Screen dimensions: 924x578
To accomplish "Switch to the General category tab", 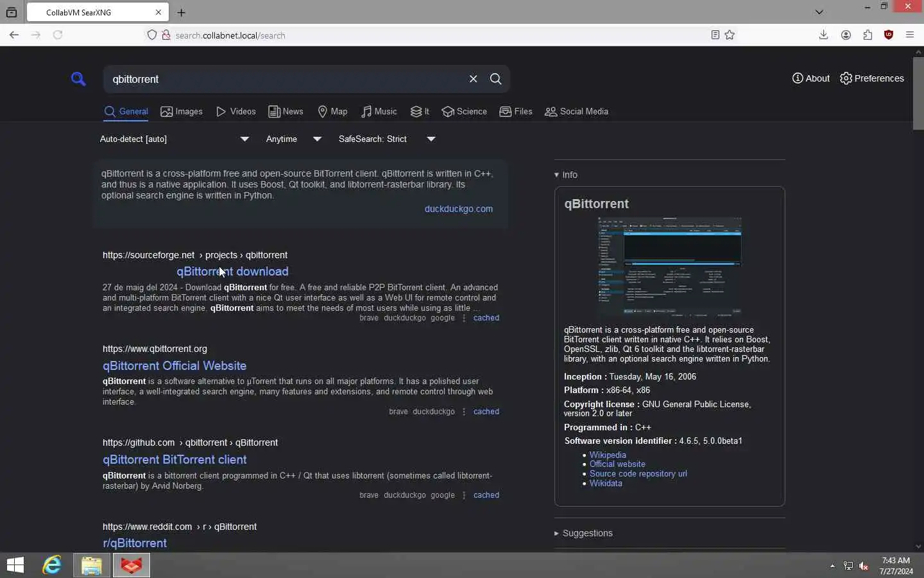I will coord(126,112).
